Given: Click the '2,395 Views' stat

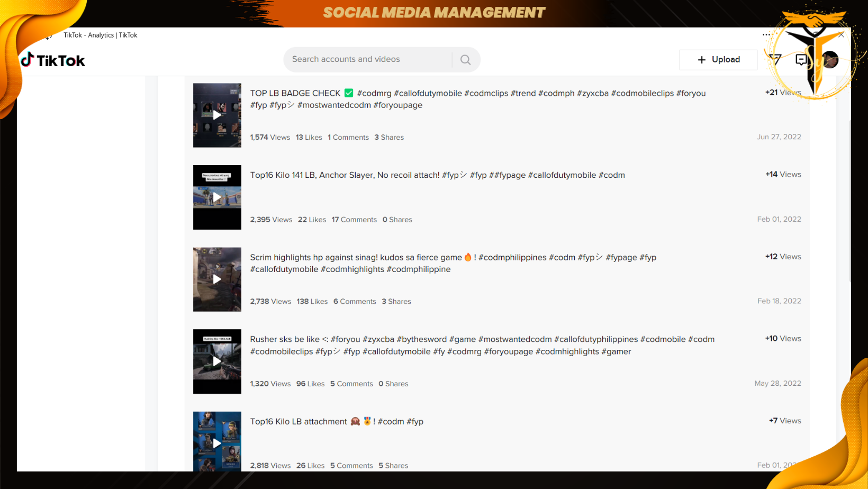Looking at the screenshot, I should pos(271,220).
